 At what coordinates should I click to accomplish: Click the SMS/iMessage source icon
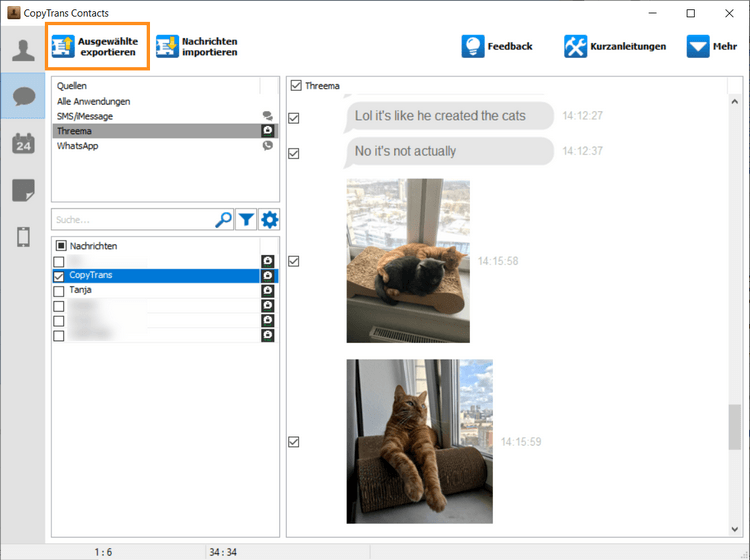pos(268,116)
